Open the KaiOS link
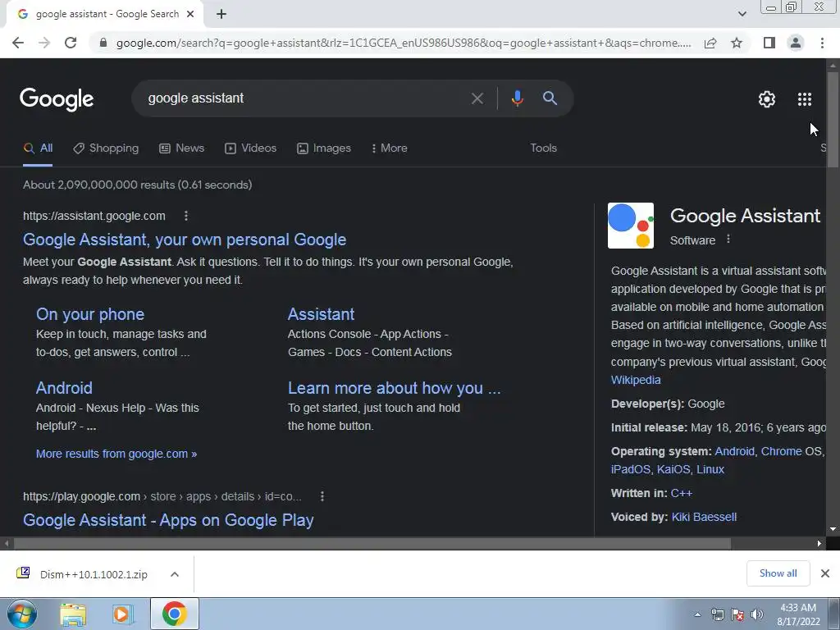840x630 pixels. 673,469
